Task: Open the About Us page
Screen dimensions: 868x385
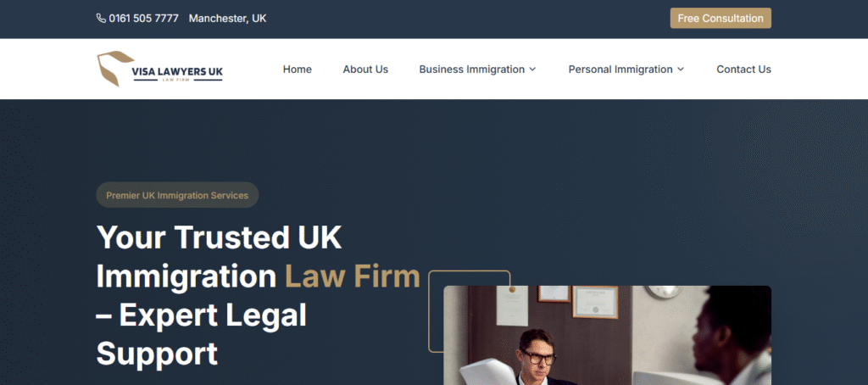Action: coord(365,70)
